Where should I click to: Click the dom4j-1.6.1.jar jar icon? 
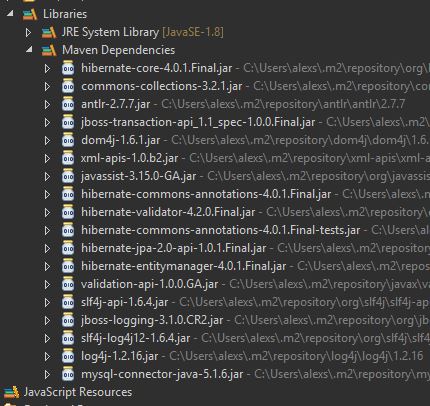coord(68,140)
